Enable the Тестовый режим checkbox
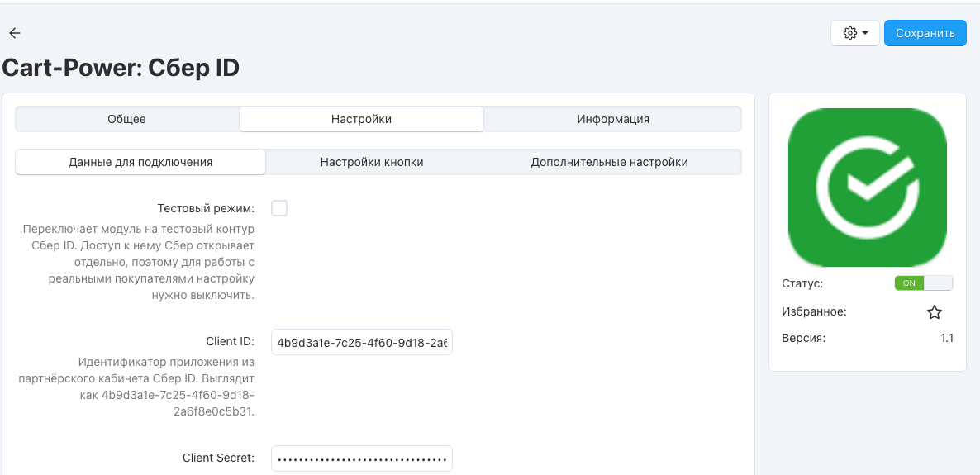The width and height of the screenshot is (980, 475). tap(279, 208)
